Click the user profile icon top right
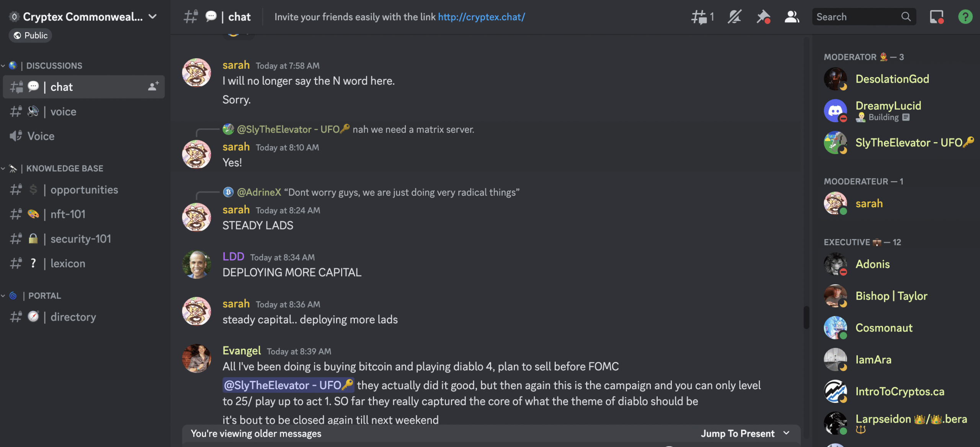 (x=791, y=16)
